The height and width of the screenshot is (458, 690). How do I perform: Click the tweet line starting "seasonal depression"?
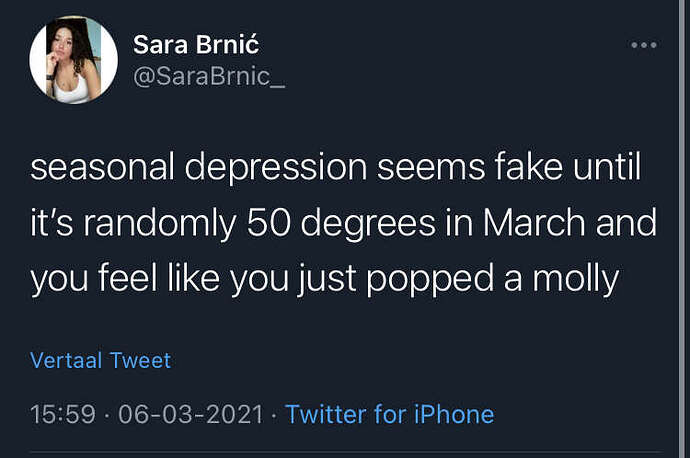point(336,168)
